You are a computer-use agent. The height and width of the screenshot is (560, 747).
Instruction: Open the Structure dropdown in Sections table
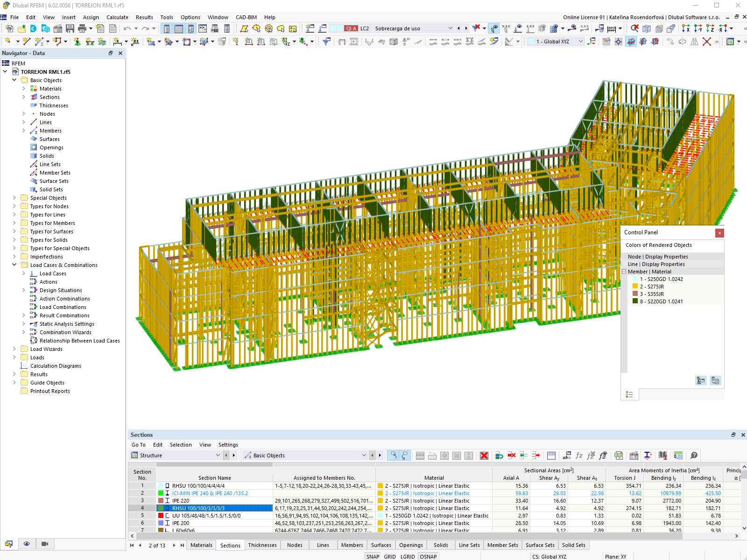pos(218,455)
